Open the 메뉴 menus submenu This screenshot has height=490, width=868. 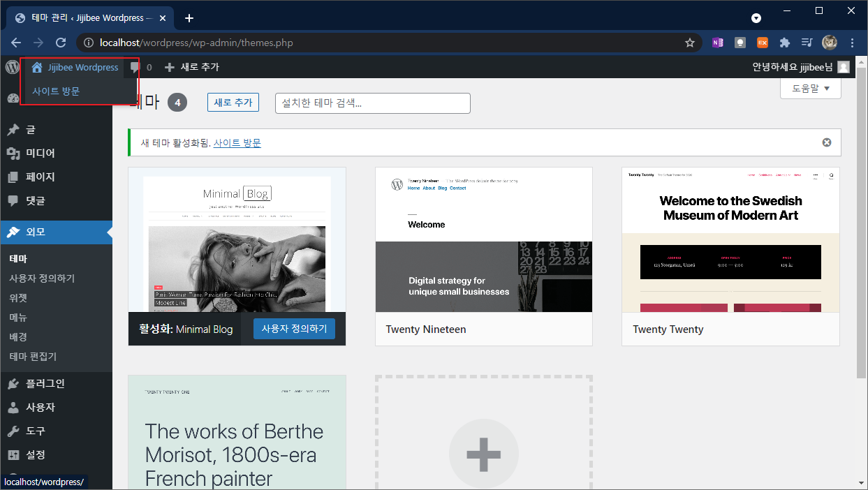pos(18,318)
